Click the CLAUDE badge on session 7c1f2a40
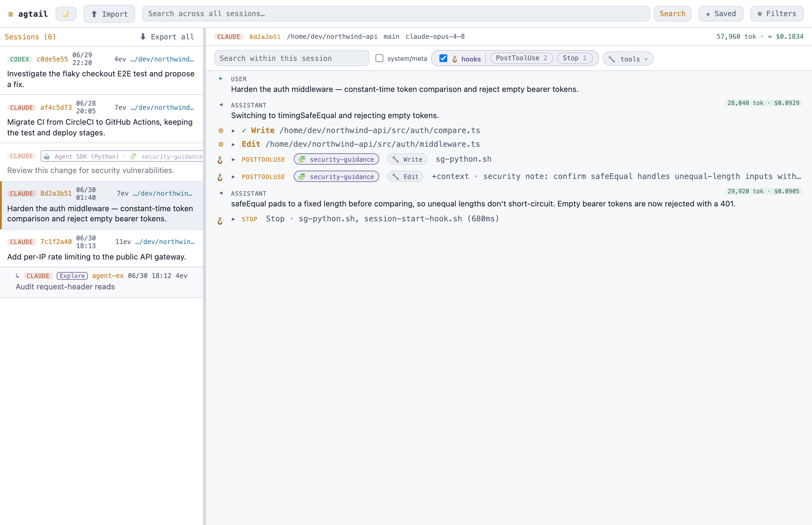This screenshot has height=525, width=812. click(21, 242)
